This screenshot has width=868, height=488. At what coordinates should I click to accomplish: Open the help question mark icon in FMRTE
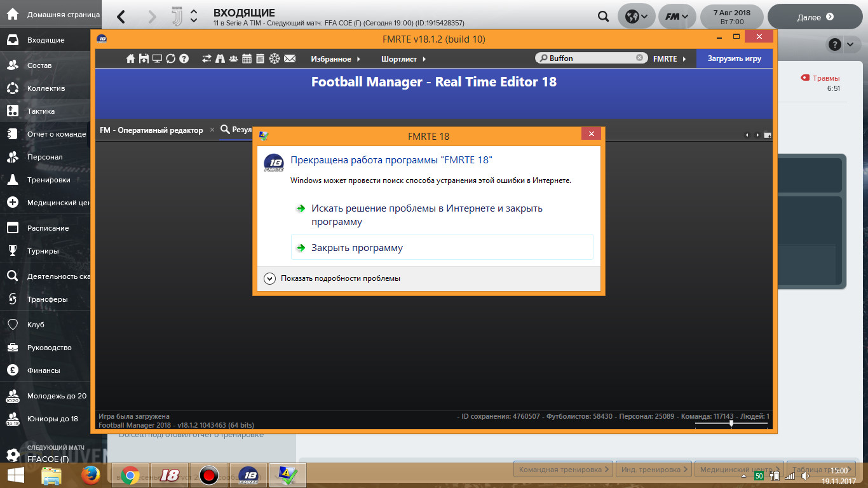184,58
